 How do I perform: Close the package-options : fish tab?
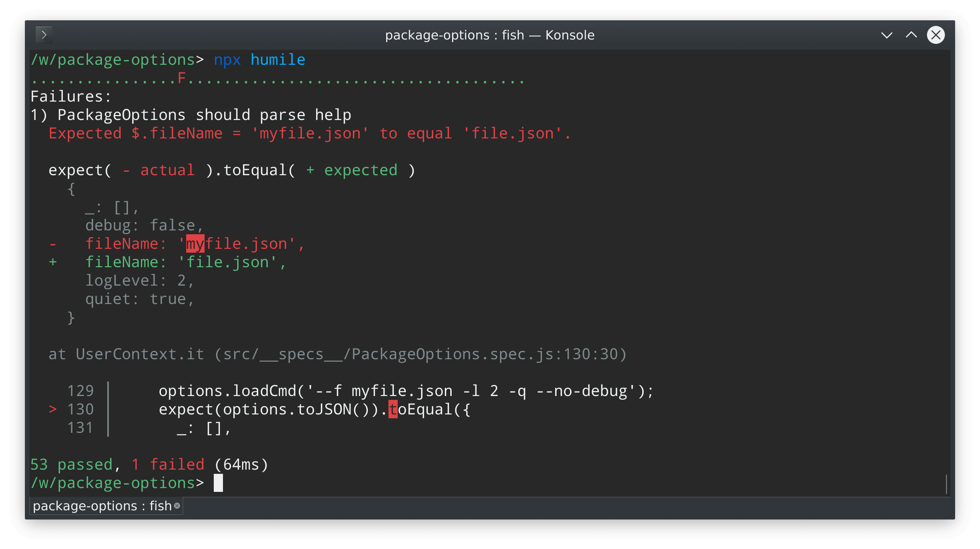pyautogui.click(x=176, y=506)
